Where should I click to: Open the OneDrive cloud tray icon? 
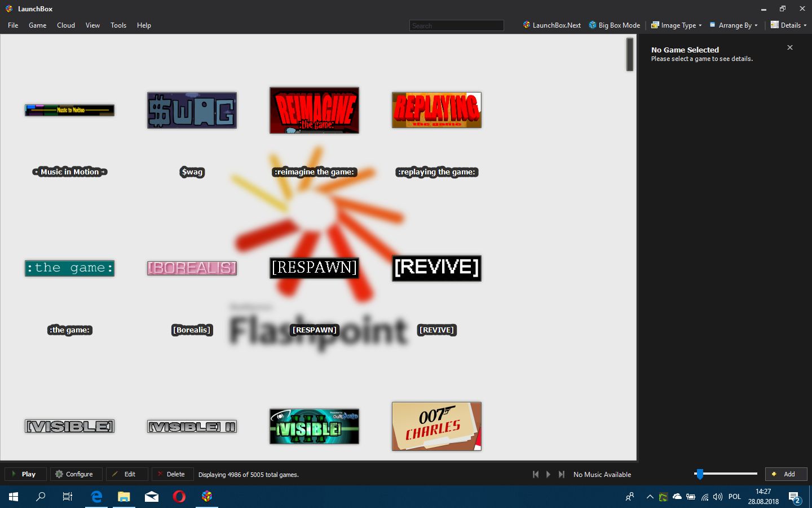(677, 497)
